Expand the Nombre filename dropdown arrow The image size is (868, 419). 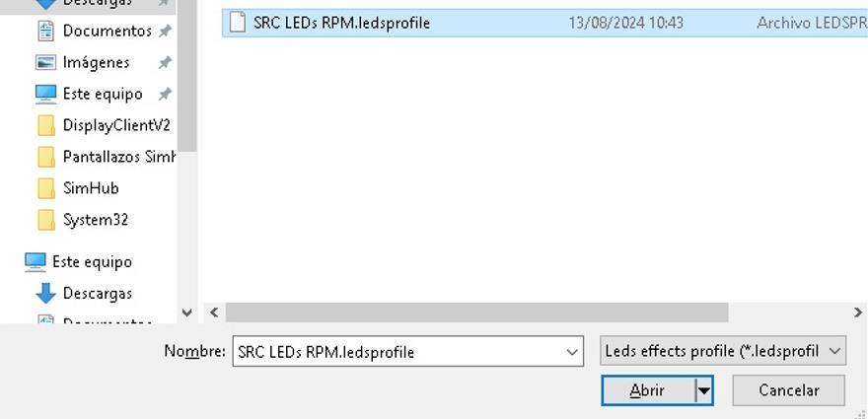click(x=572, y=352)
